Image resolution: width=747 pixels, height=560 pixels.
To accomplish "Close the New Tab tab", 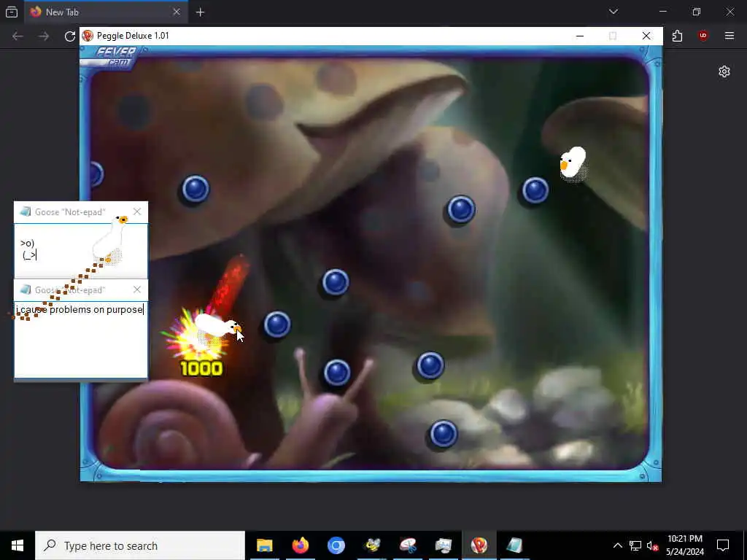I will 177,12.
